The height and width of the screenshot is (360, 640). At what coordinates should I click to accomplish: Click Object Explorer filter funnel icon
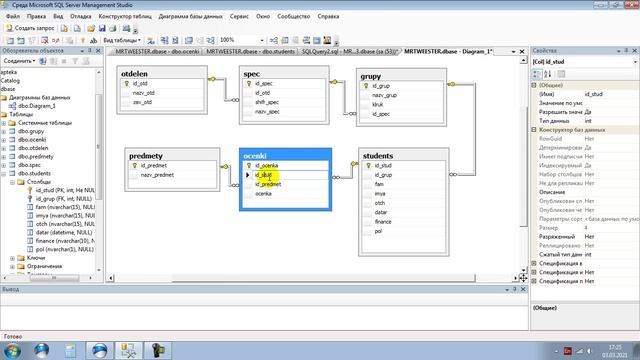(x=75, y=61)
